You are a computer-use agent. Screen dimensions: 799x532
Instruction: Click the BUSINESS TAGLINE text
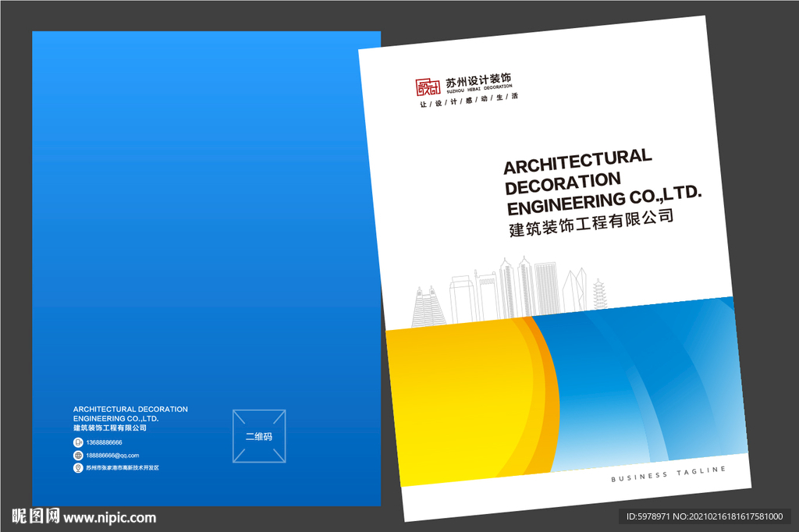tap(668, 474)
